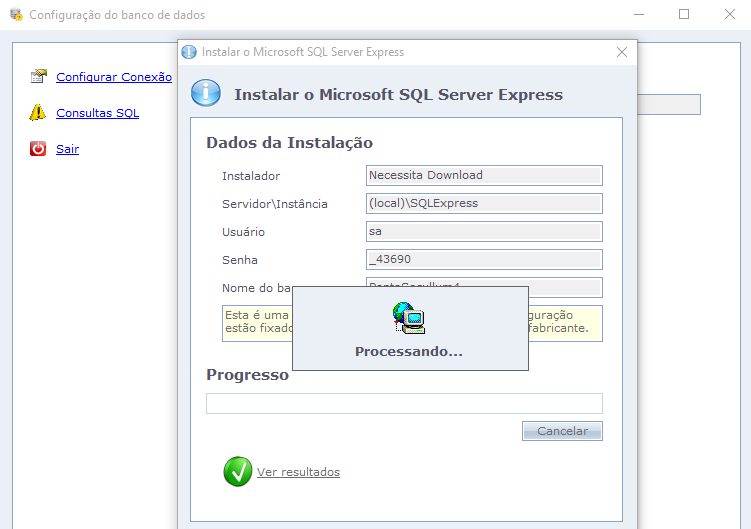
Task: Click the red power icon beside Sair
Action: click(38, 149)
